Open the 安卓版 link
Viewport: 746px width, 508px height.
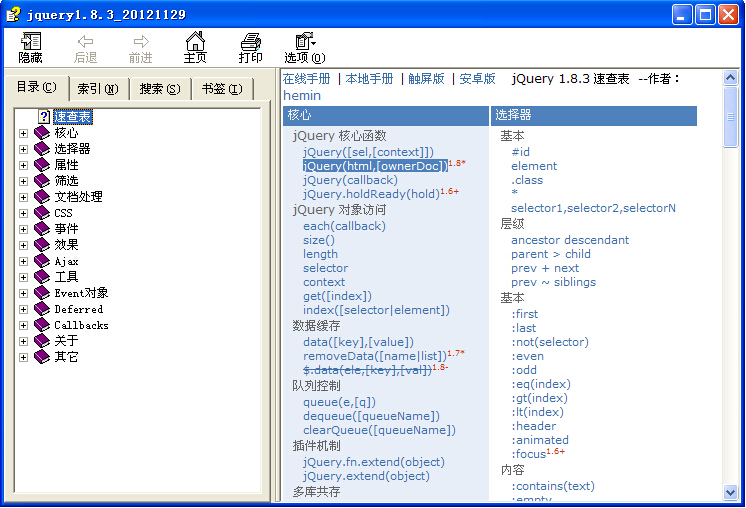478,79
